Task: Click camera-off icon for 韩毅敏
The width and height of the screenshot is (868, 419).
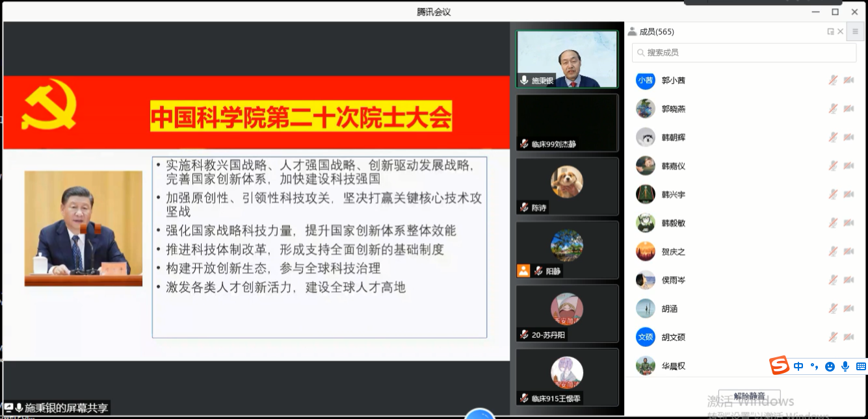Action: [x=848, y=223]
